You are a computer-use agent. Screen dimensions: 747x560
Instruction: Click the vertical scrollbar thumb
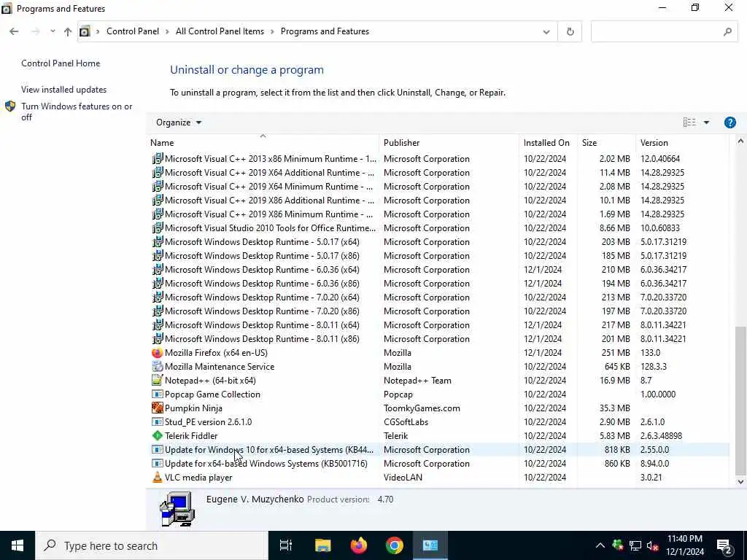tap(740, 400)
